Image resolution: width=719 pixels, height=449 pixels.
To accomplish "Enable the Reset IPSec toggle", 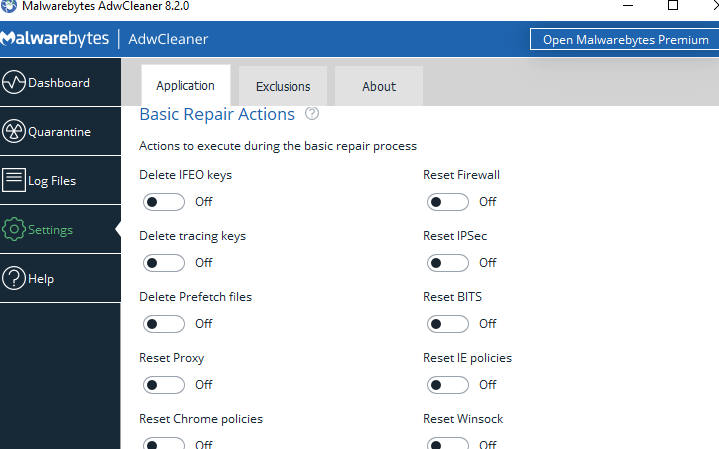I will point(447,263).
